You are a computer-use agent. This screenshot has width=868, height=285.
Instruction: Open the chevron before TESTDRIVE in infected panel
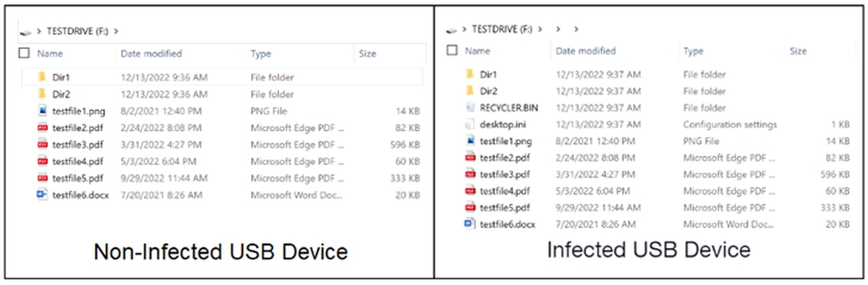464,30
